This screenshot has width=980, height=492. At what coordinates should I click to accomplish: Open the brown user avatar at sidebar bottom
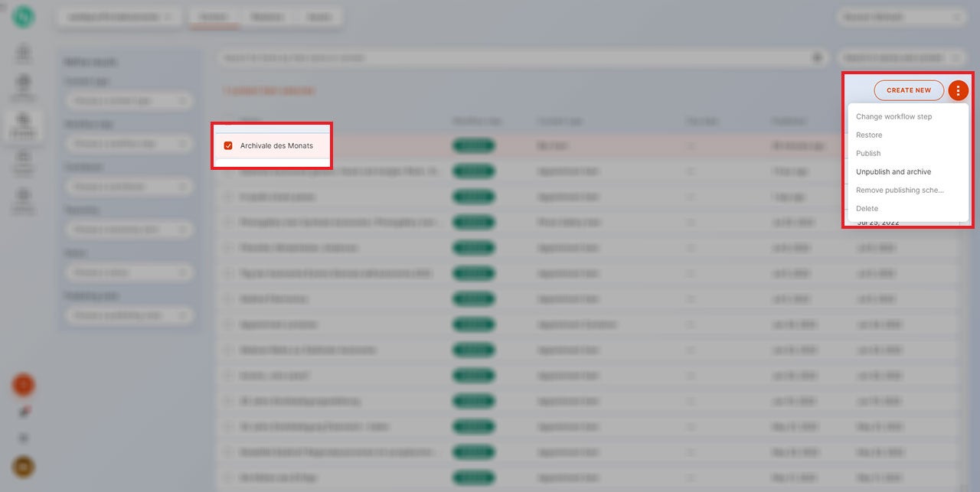tap(23, 466)
